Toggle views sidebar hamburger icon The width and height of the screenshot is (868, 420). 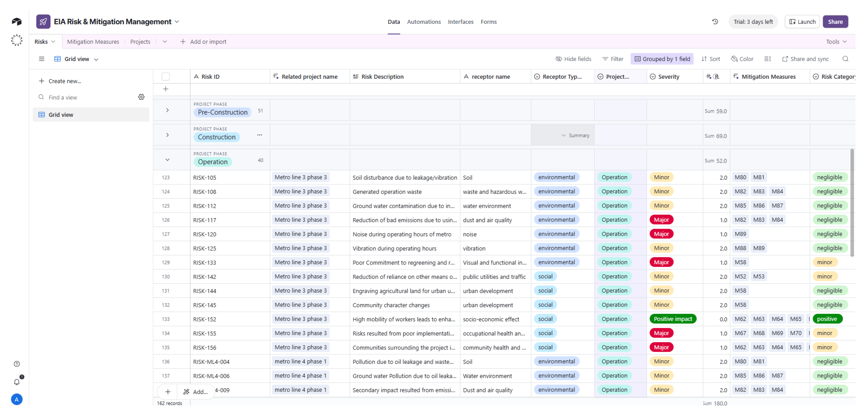pyautogui.click(x=41, y=59)
